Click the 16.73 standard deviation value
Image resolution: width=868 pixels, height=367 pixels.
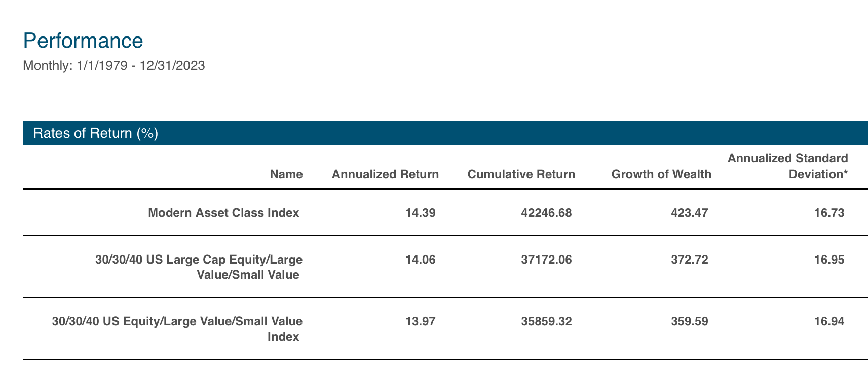pyautogui.click(x=829, y=213)
